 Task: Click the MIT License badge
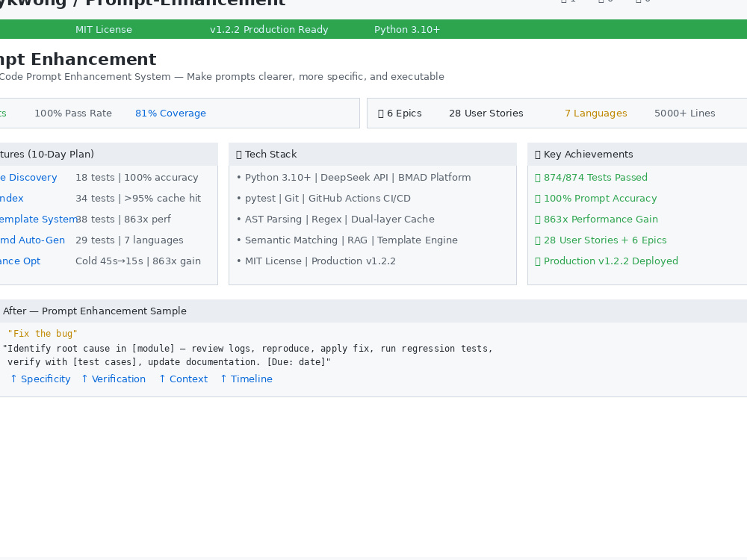(103, 30)
